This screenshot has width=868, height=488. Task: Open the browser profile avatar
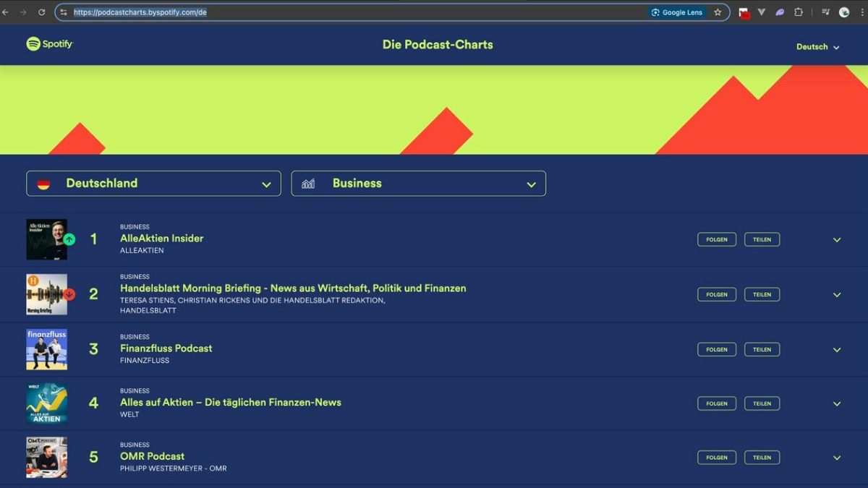pyautogui.click(x=844, y=12)
